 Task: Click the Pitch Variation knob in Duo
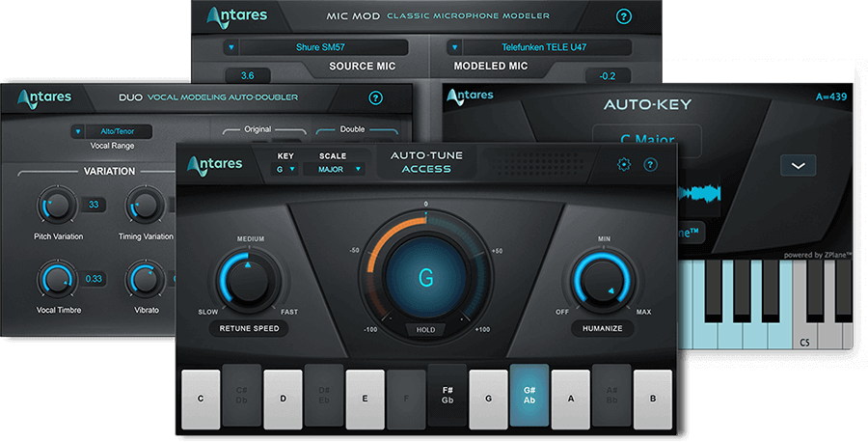pos(57,206)
